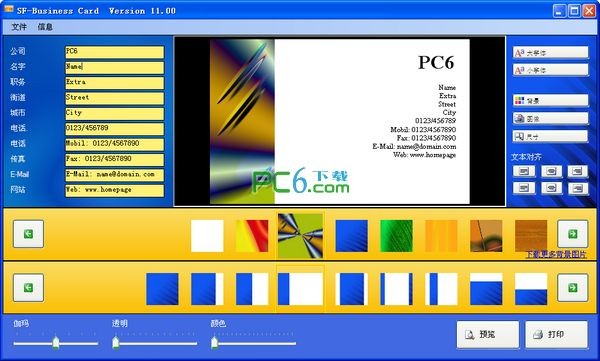Screen dimensions: 600x361
Task: Click the 名字 field containing Name
Action: [114, 67]
